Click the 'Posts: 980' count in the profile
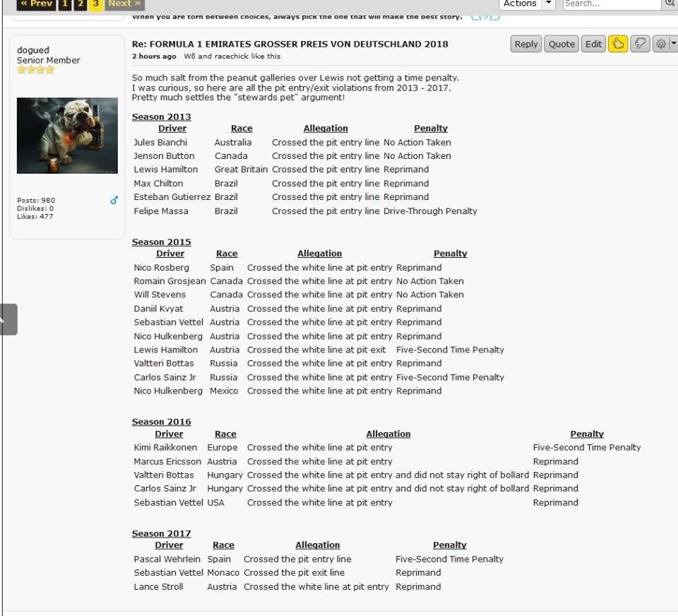The height and width of the screenshot is (616, 678). tap(36, 201)
